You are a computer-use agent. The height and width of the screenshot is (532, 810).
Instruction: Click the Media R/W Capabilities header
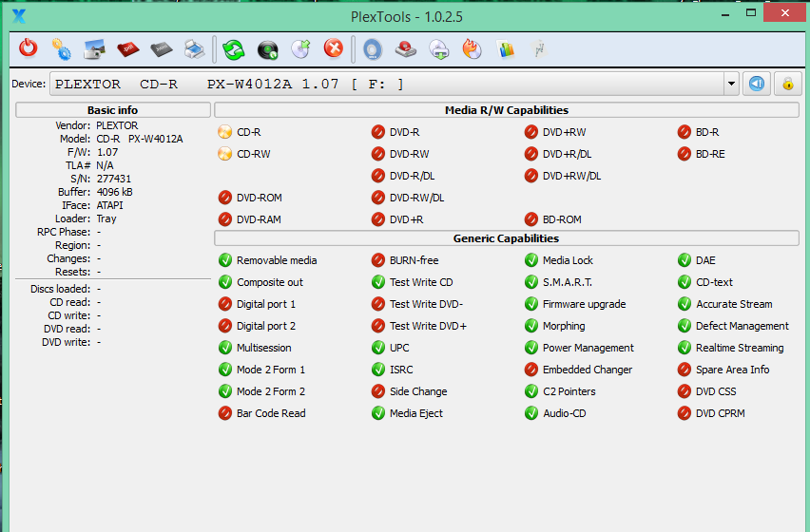506,110
